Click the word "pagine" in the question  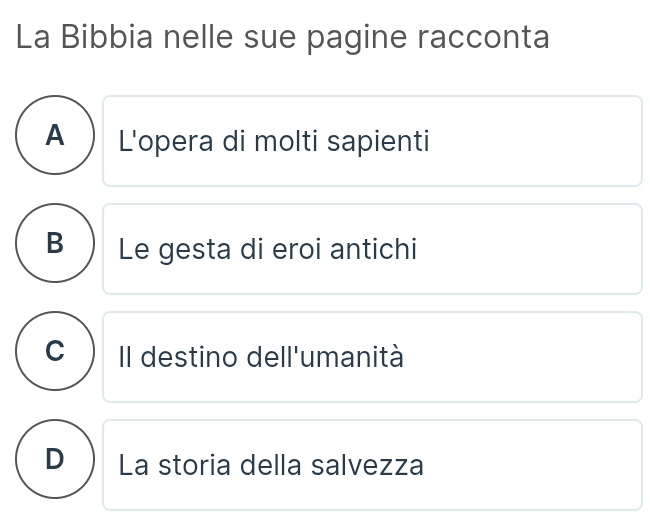coord(361,38)
